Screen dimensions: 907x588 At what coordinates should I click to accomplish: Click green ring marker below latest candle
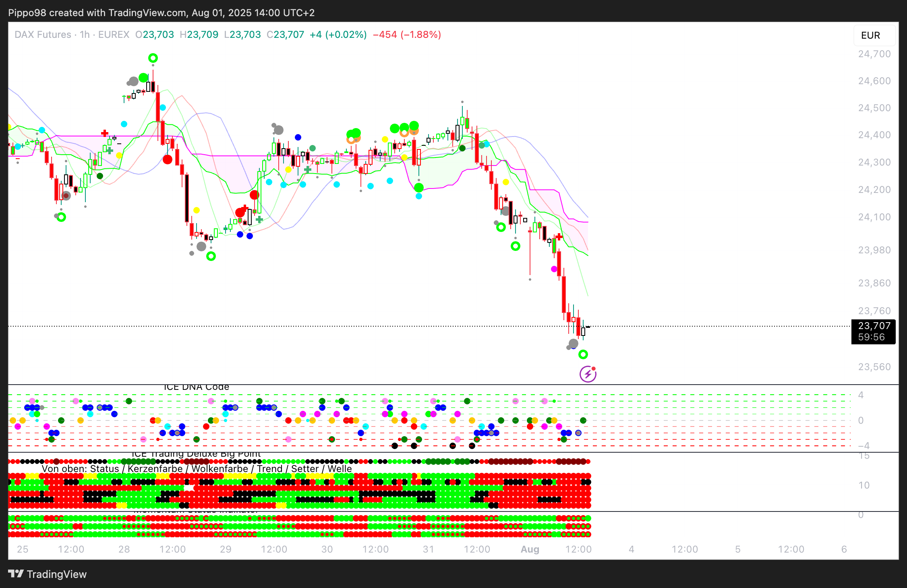click(x=583, y=354)
